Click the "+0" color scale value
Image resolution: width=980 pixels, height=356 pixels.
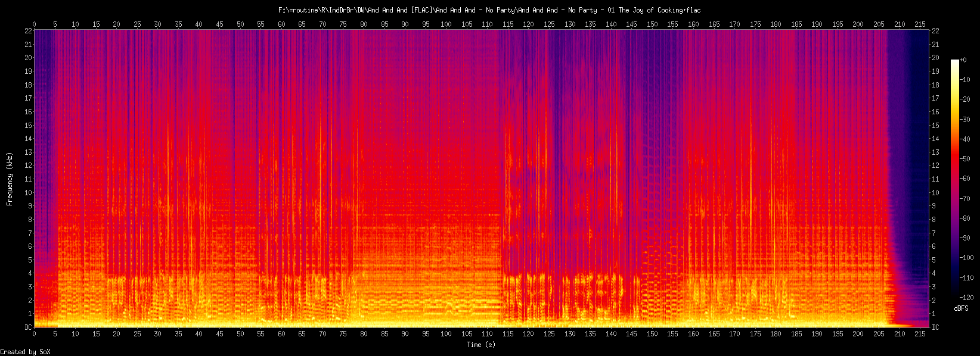963,60
